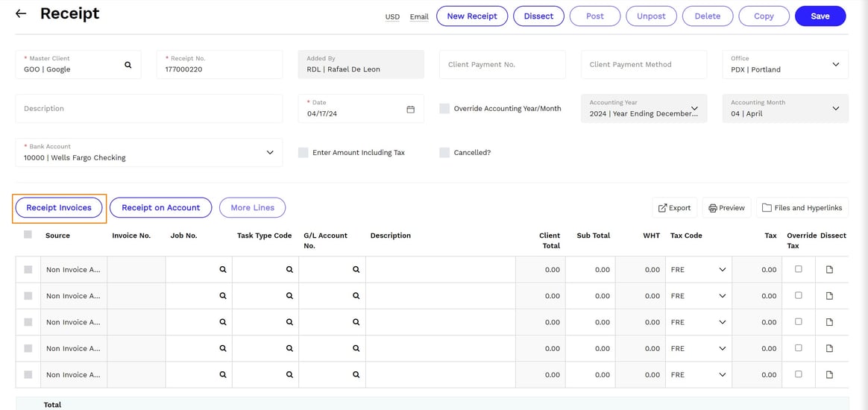Switch to Receipt on Account tab
This screenshot has width=868, height=410.
160,208
